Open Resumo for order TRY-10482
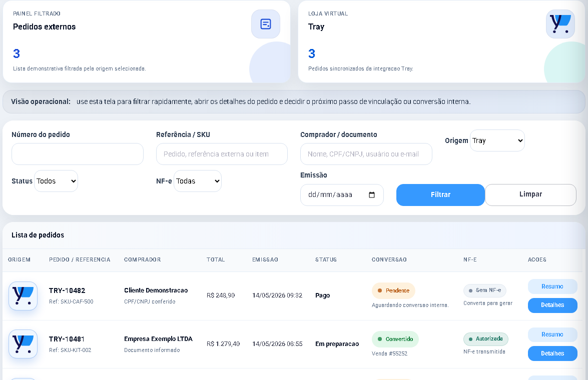Screen dimensions: 588x380 (x=552, y=286)
